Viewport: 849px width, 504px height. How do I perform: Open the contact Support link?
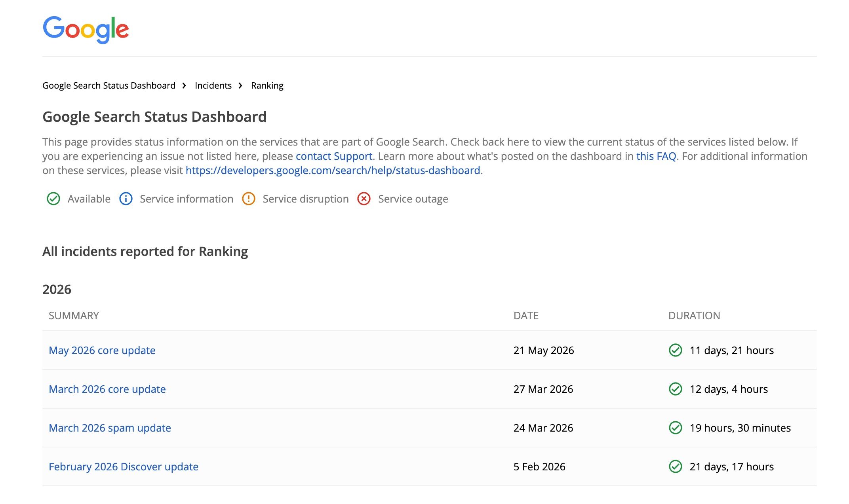click(334, 156)
